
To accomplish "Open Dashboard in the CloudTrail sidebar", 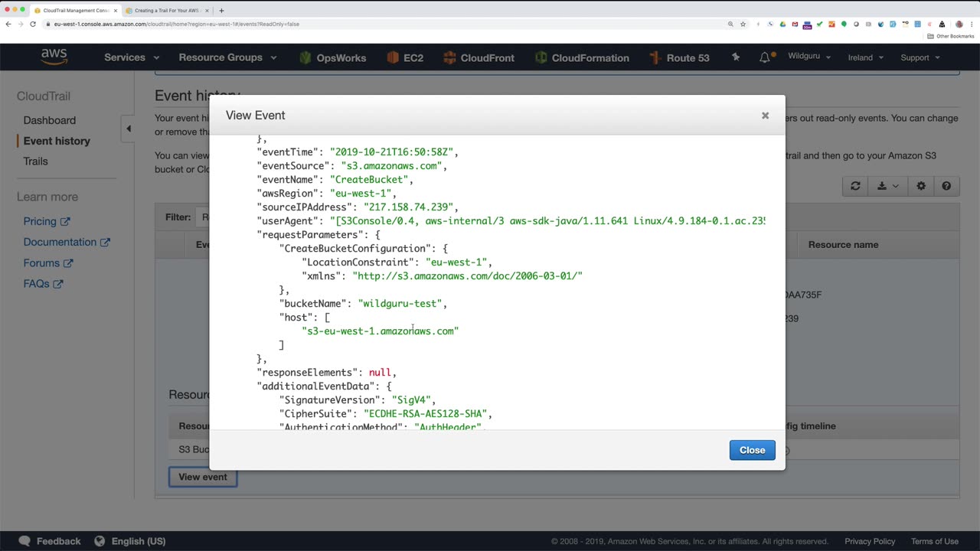I will coord(50,120).
